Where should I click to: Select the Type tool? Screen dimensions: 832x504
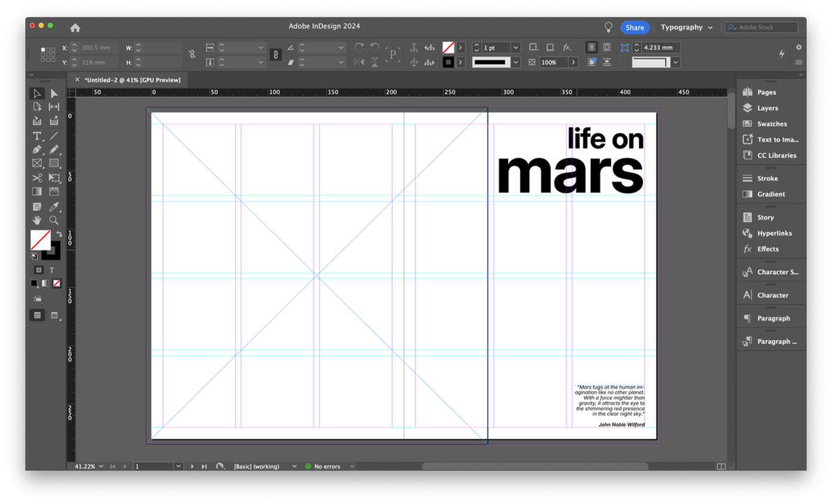click(x=37, y=136)
